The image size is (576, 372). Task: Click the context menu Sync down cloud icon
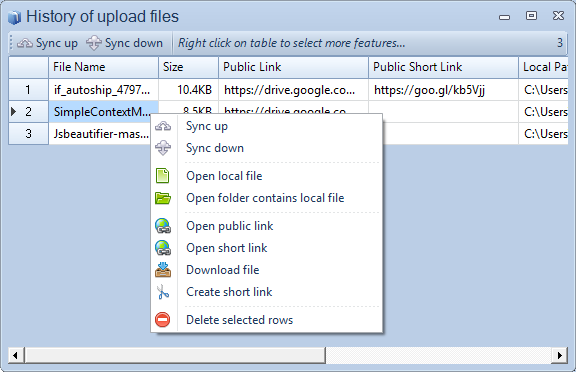click(x=163, y=148)
